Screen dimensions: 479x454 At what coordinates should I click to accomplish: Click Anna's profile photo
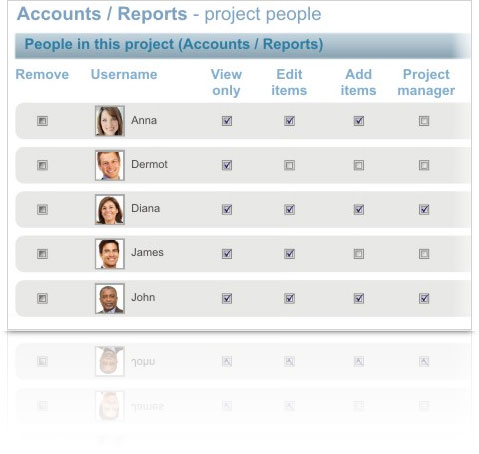point(110,121)
